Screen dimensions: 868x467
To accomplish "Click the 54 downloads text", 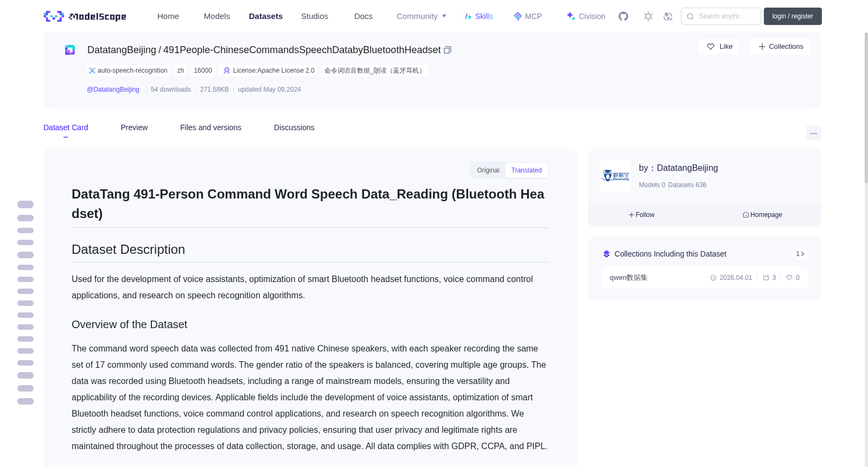I will [x=171, y=89].
